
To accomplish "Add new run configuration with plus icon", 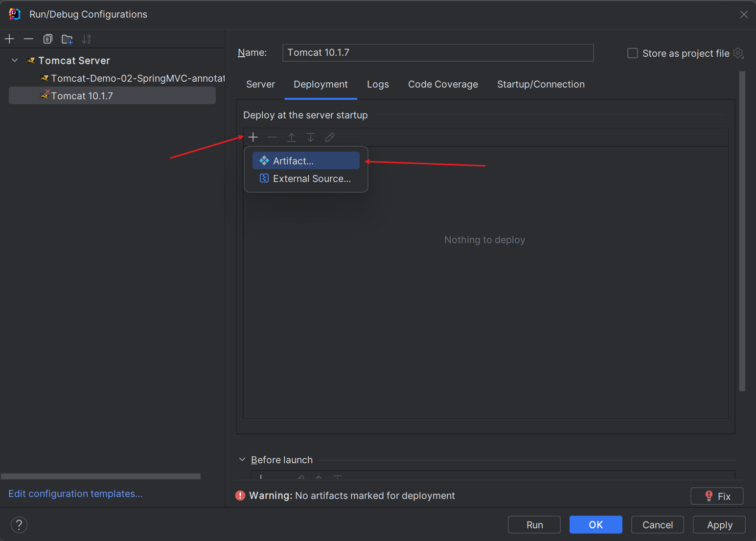I will [9, 39].
